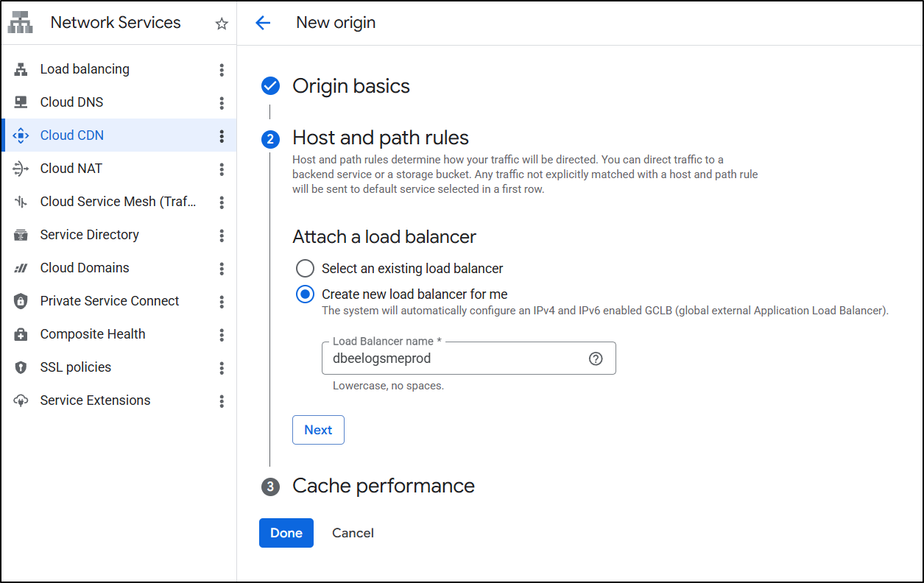Select Create new load balancer for me
Image resolution: width=924 pixels, height=583 pixels.
tap(305, 294)
